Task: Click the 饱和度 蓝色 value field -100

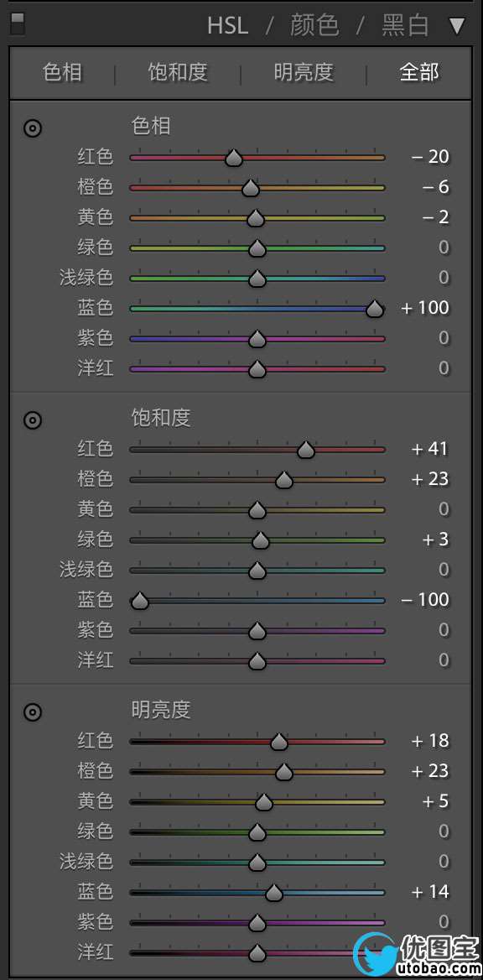Action: coord(425,599)
